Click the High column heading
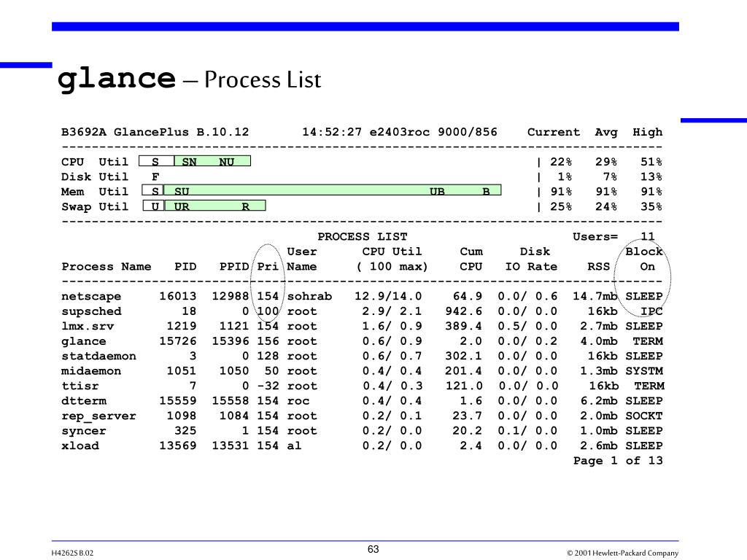Viewport: 747px width, 560px height. click(x=648, y=132)
